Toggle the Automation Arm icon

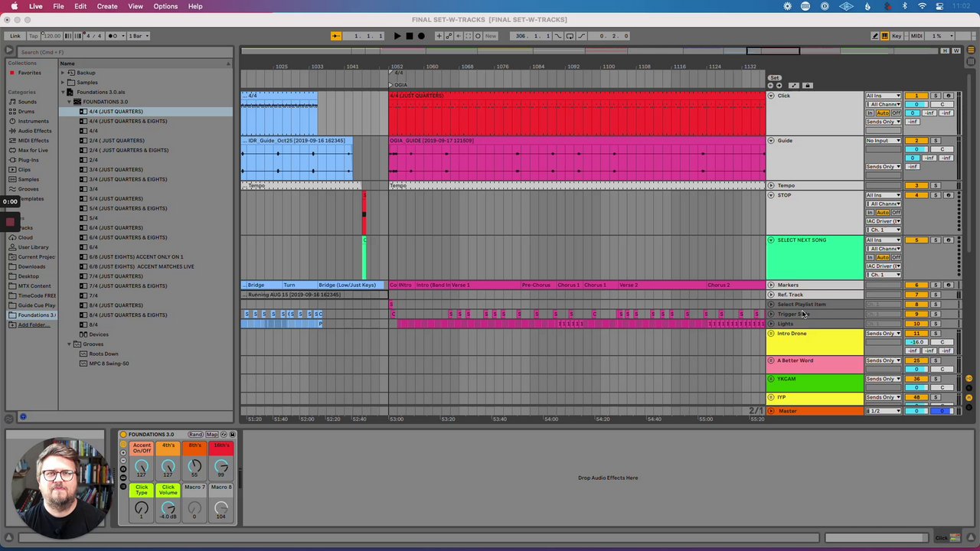[449, 36]
